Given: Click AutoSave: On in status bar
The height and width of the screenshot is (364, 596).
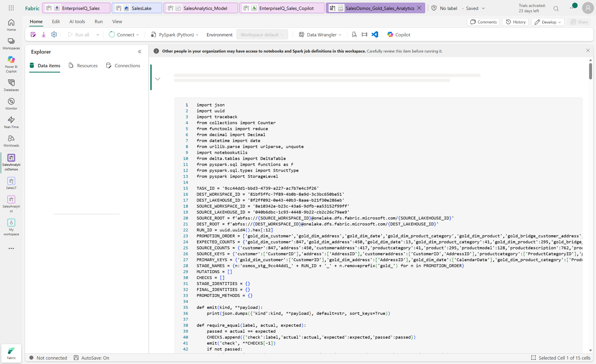Looking at the screenshot, I should [x=92, y=358].
